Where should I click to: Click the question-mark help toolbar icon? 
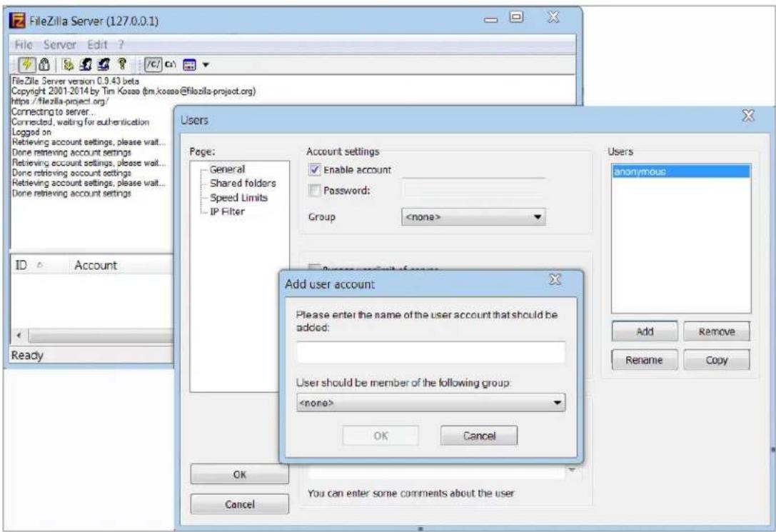pyautogui.click(x=122, y=64)
